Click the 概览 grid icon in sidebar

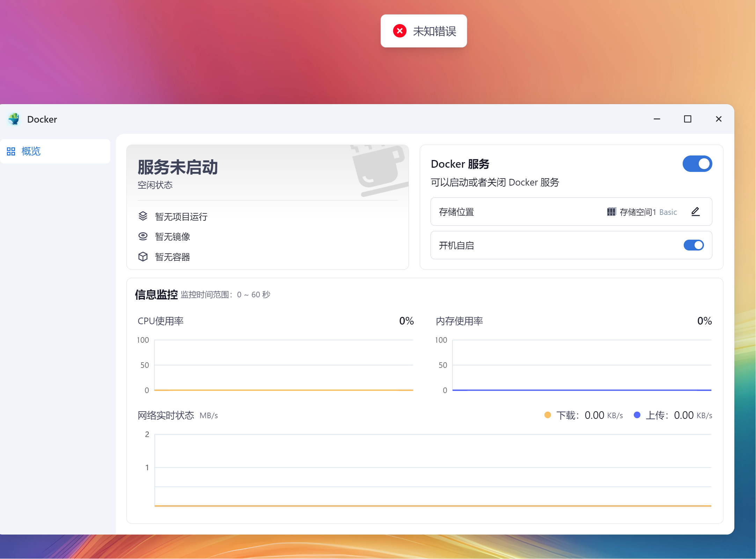[x=11, y=151]
